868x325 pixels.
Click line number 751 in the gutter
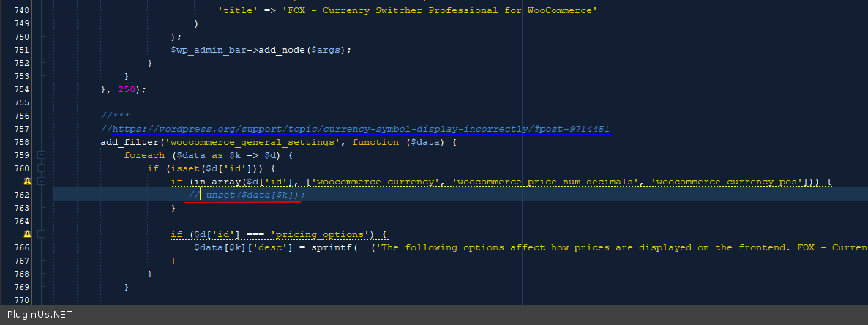[x=20, y=50]
